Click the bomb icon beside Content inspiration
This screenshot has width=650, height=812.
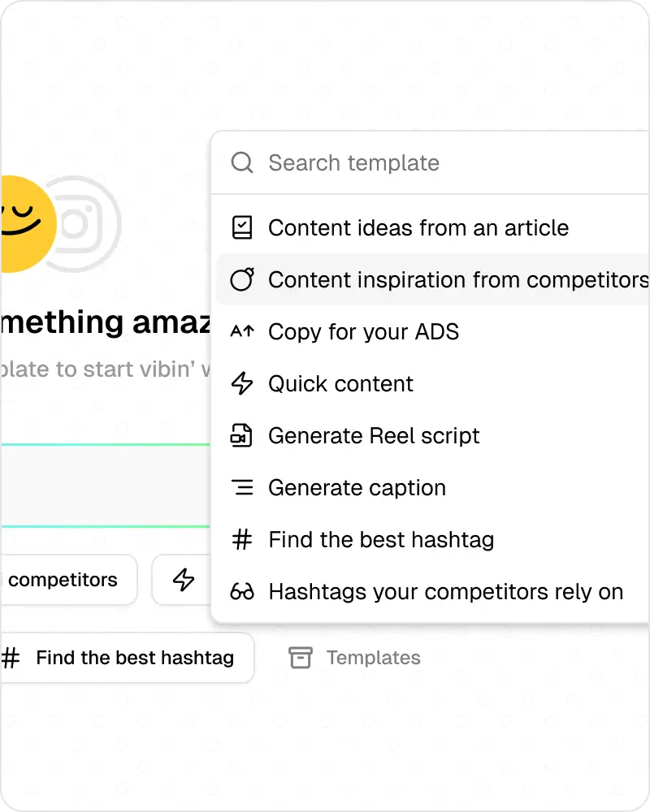click(x=242, y=280)
